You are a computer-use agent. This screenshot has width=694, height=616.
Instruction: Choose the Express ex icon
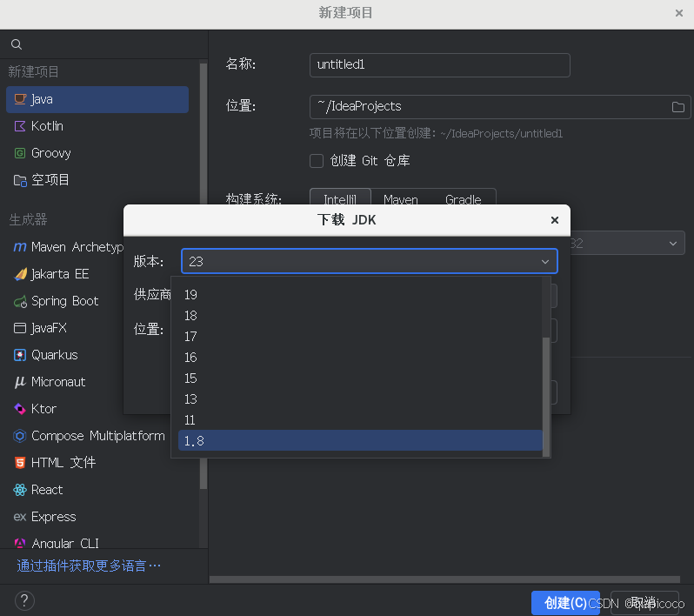tap(20, 517)
